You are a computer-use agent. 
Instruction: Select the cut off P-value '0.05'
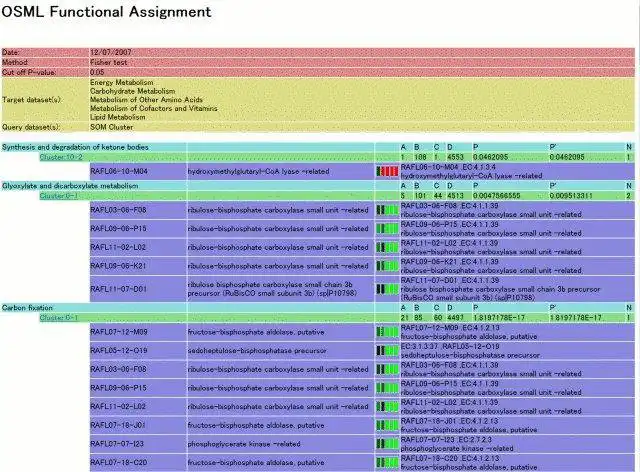coord(97,72)
